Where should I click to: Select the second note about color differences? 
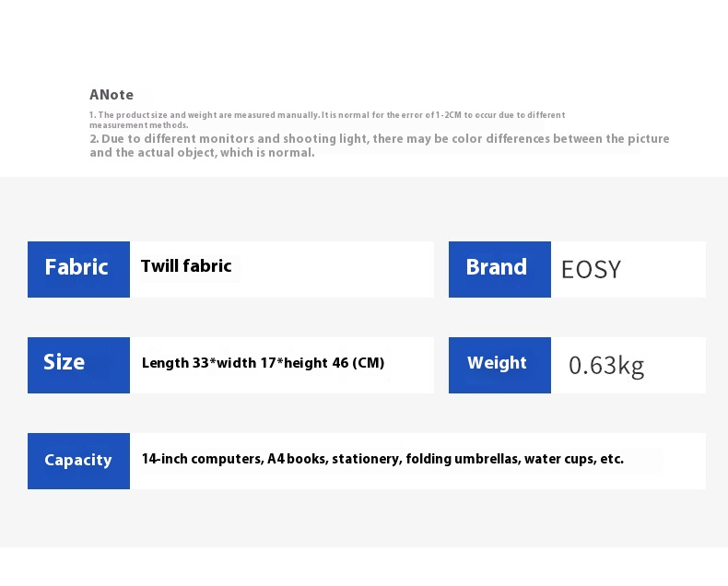point(380,146)
